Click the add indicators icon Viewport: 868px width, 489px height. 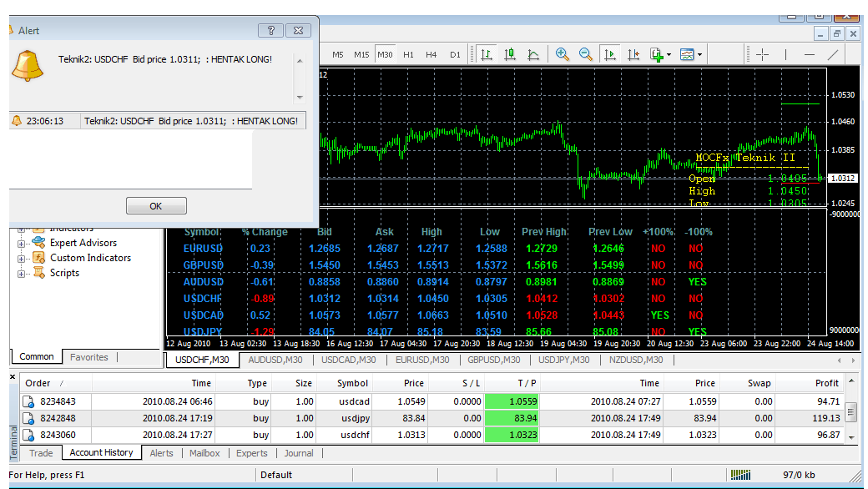pyautogui.click(x=657, y=55)
